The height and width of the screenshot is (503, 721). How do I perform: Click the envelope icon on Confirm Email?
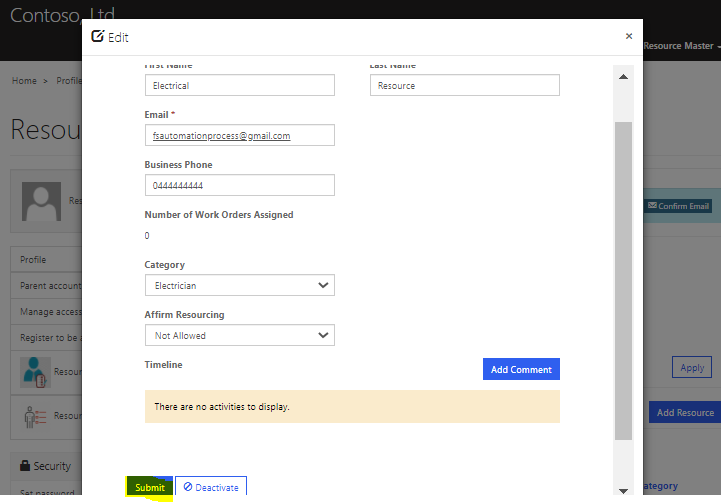(652, 206)
